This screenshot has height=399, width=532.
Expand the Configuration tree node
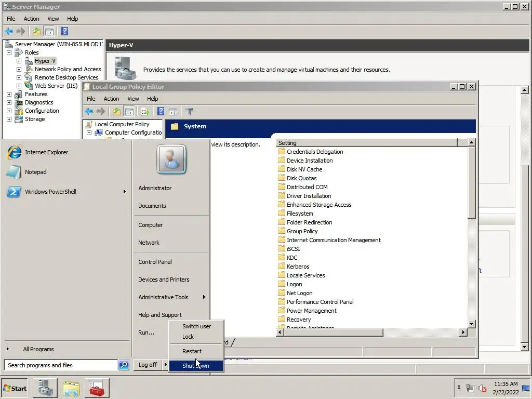point(9,111)
